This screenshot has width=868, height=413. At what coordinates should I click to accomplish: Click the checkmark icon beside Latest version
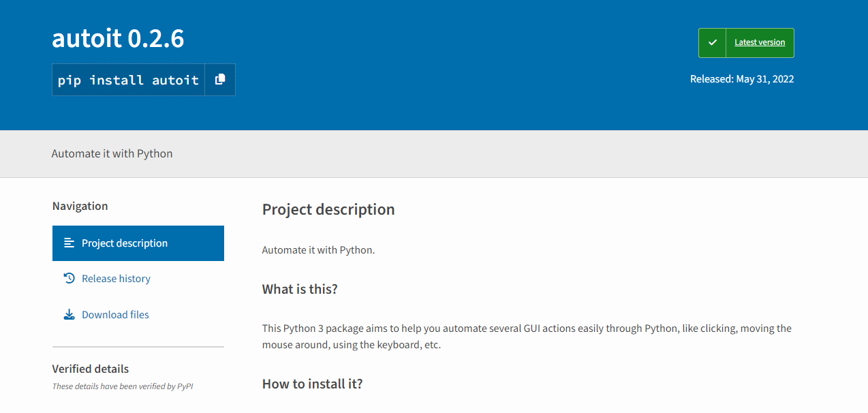(x=712, y=42)
